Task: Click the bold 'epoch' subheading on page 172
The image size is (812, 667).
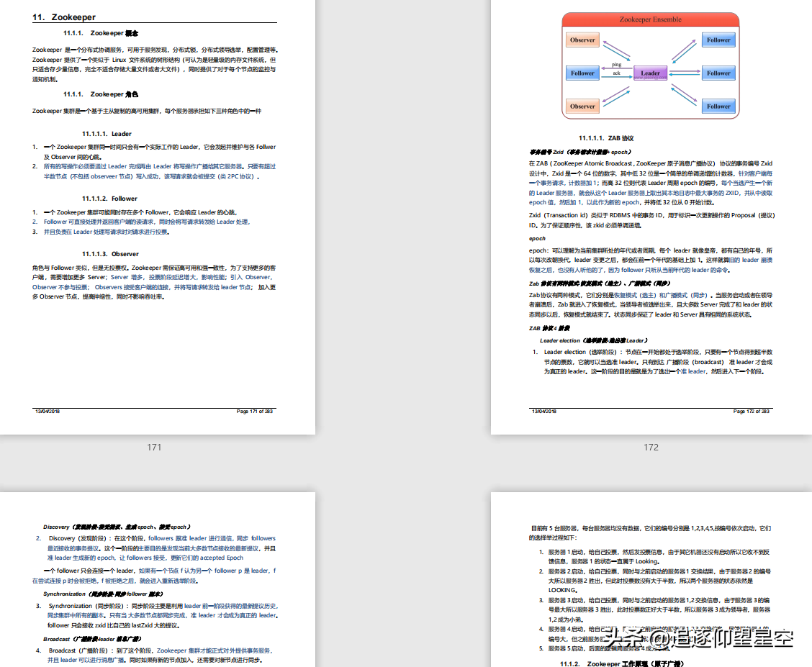Action: (x=537, y=239)
